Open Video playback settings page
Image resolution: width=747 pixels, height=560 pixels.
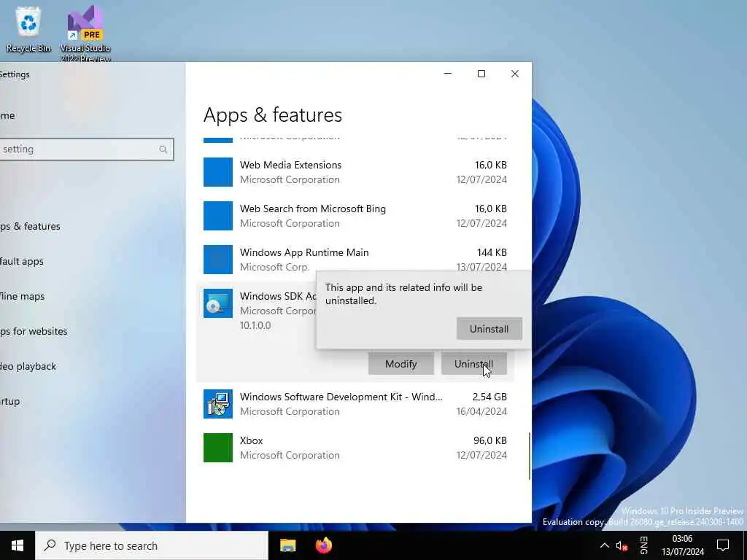28,366
